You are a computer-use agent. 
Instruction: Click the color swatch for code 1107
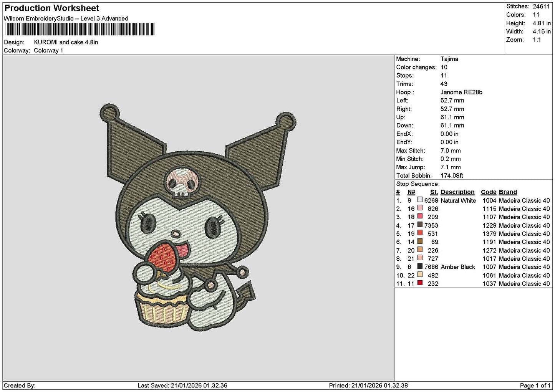click(x=420, y=217)
